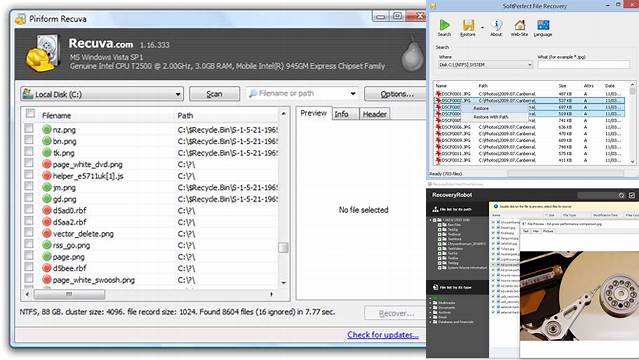Click the Recuva file list vertical scrollbar thumb
Viewport: 639px width, 360px height.
tap(283, 247)
